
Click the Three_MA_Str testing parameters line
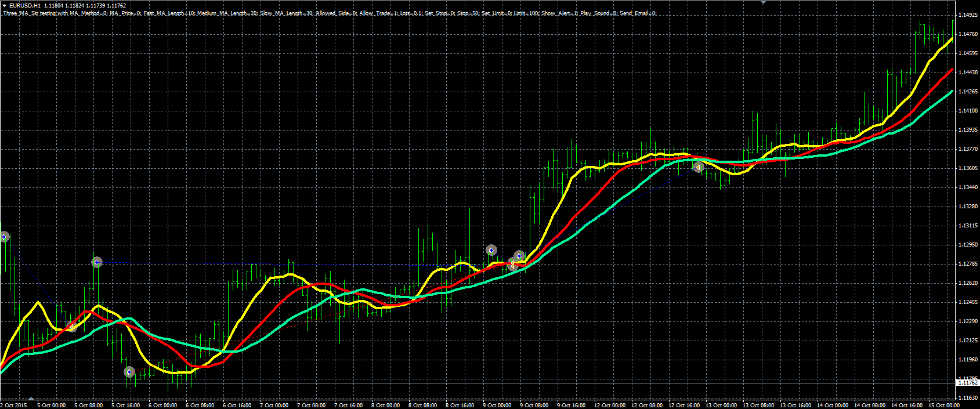coord(330,13)
